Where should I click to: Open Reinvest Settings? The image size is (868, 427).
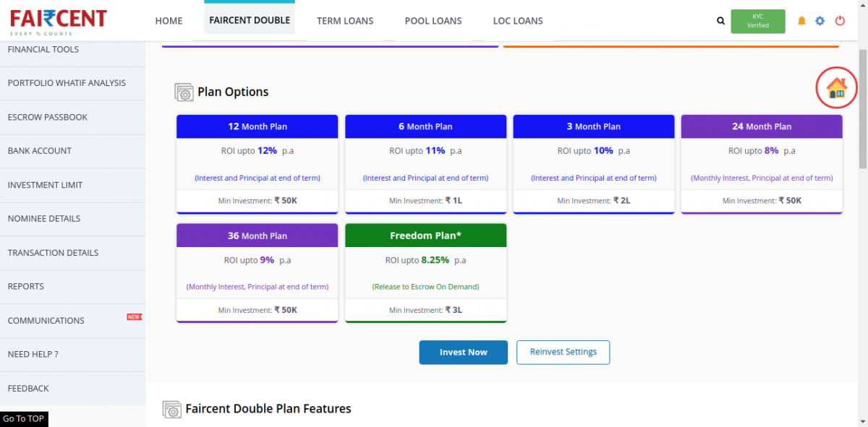[563, 352]
